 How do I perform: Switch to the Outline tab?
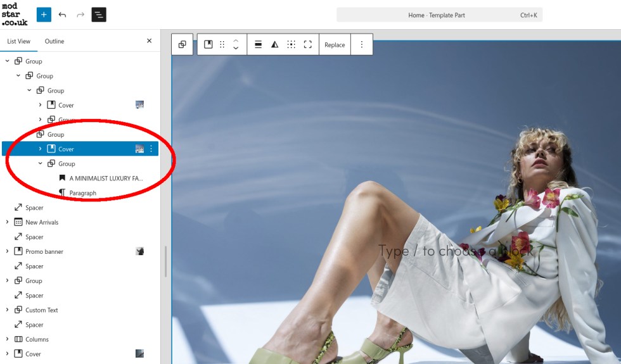pyautogui.click(x=54, y=41)
